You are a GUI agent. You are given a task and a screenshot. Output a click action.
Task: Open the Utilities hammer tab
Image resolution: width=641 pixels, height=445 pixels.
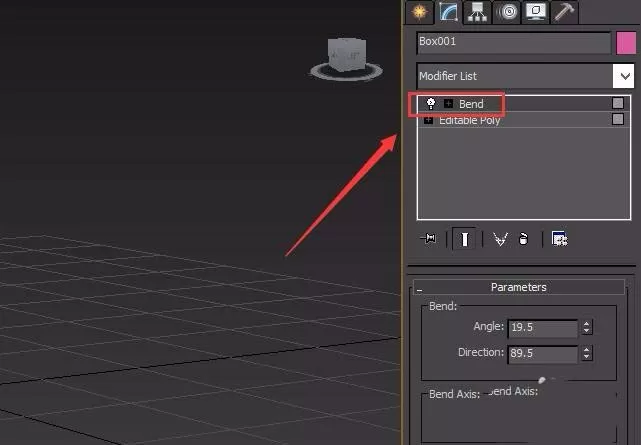click(x=565, y=12)
